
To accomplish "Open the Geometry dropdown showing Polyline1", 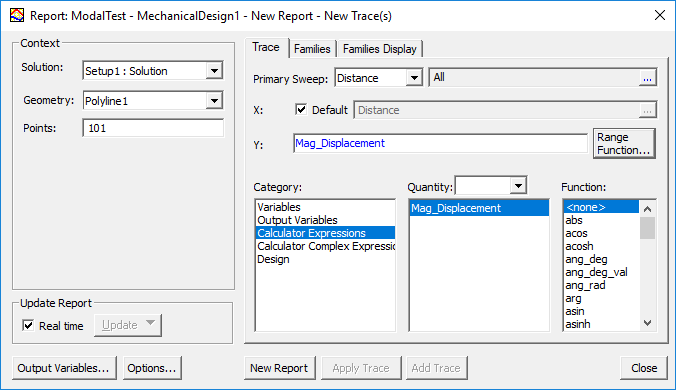I will tap(214, 101).
